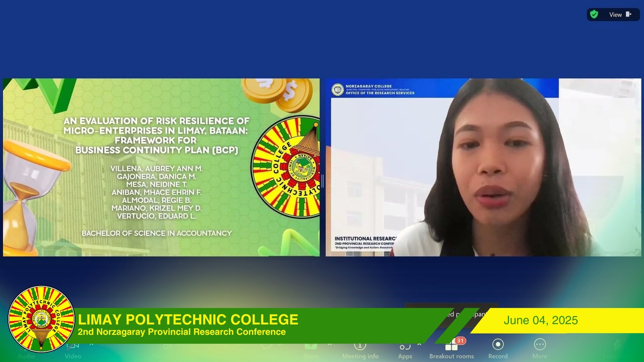Click the Record label text
Image resolution: width=644 pixels, height=362 pixels.
[x=498, y=356]
